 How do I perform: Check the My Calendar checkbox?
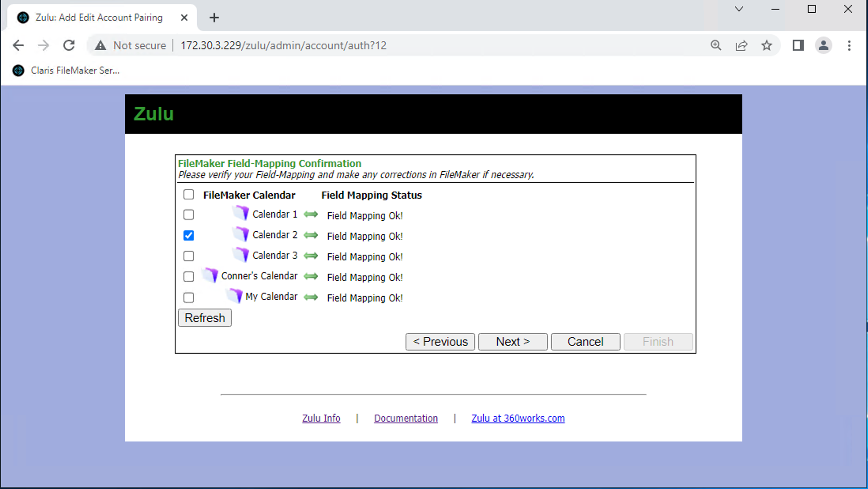[x=189, y=297]
